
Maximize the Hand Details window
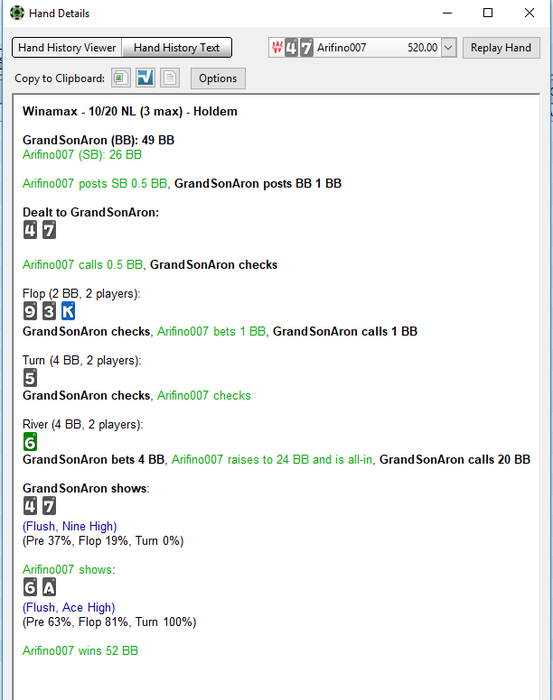488,12
